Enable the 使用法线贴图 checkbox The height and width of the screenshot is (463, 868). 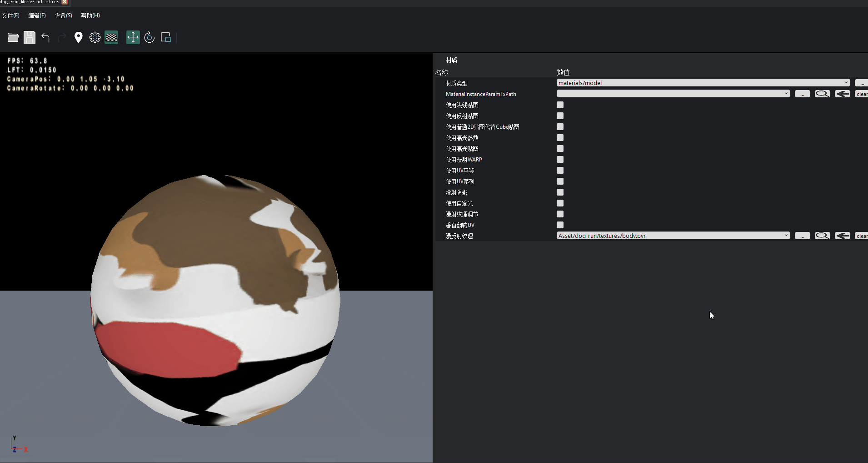(x=560, y=105)
